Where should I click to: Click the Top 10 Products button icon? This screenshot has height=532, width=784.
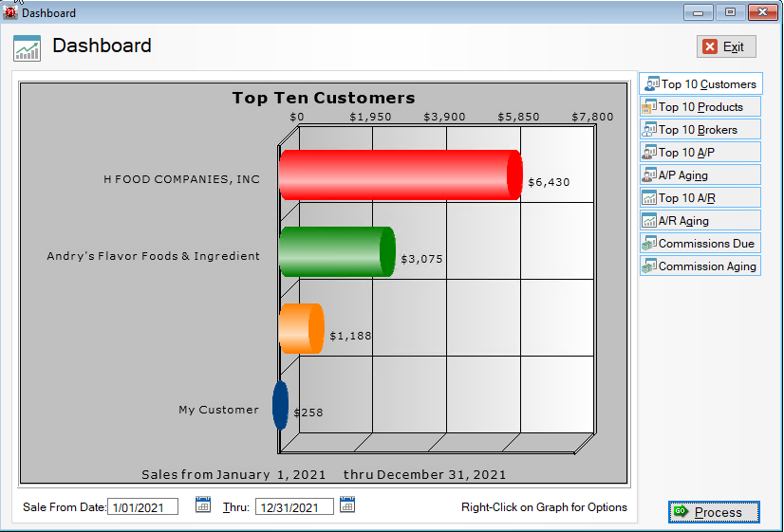pos(649,107)
